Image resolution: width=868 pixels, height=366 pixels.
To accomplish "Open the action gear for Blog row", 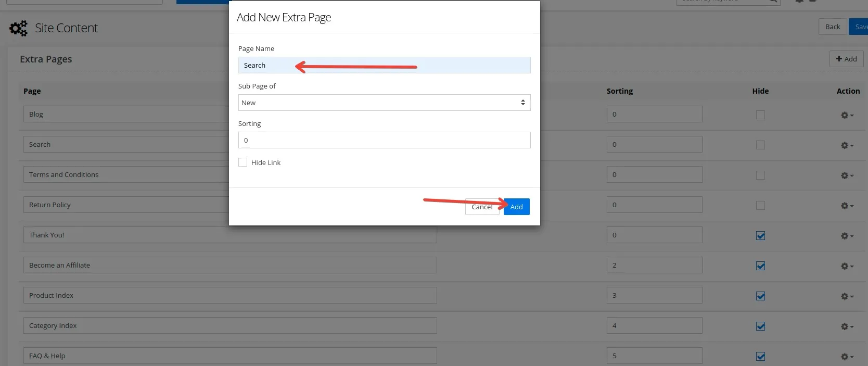I will 847,115.
